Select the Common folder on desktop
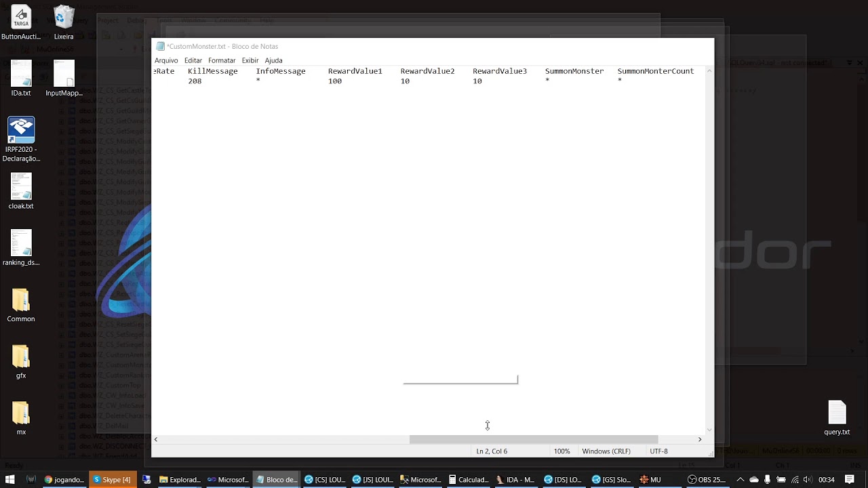 pos(21,304)
